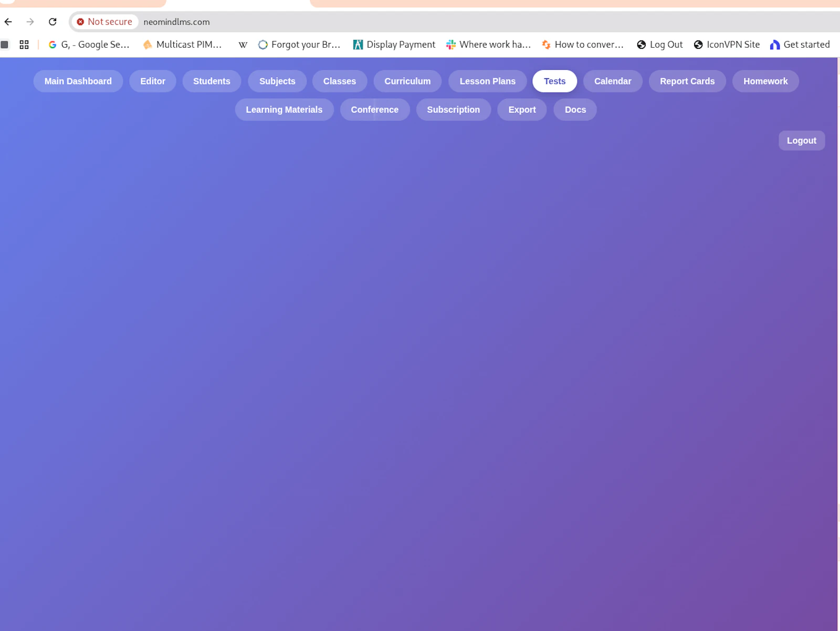840x631 pixels.
Task: Open the Multicast PIM bookmark
Action: pyautogui.click(x=182, y=45)
